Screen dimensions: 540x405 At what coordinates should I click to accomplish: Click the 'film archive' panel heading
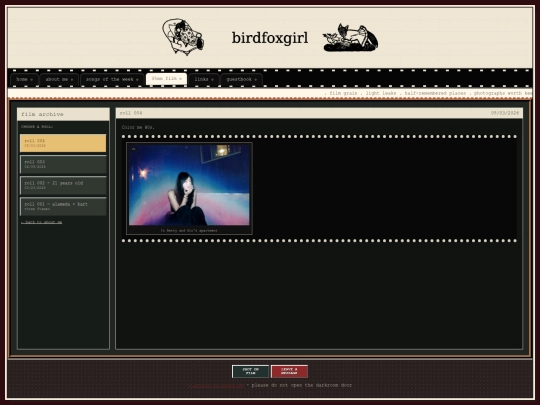(x=42, y=114)
